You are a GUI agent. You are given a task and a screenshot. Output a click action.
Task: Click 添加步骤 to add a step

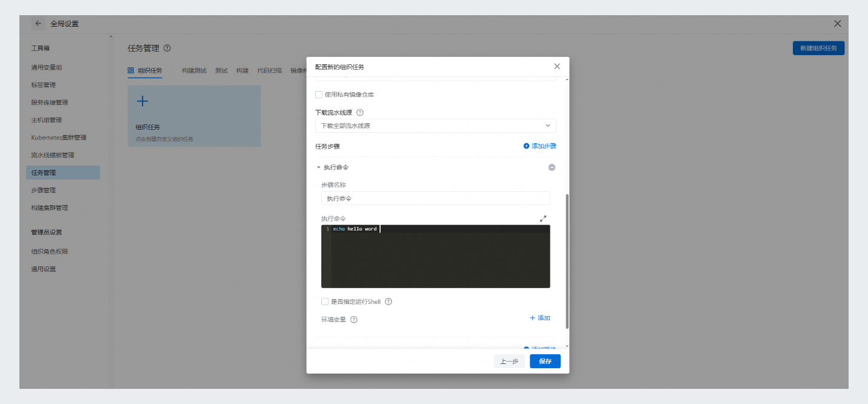coord(539,146)
